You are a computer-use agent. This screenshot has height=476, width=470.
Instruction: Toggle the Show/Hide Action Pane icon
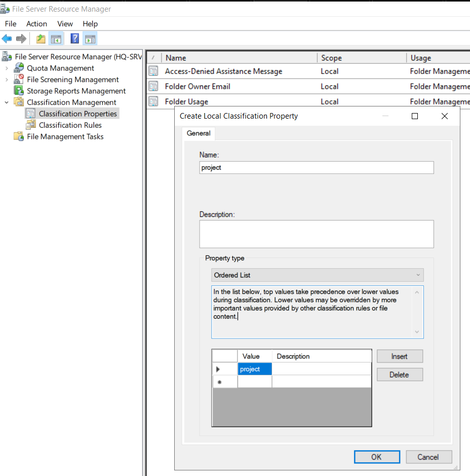[90, 39]
